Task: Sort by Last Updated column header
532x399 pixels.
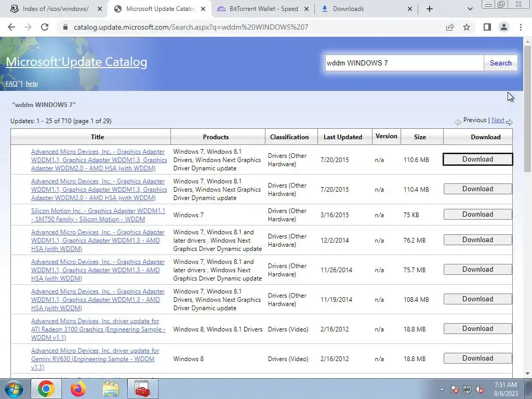Action: point(343,137)
